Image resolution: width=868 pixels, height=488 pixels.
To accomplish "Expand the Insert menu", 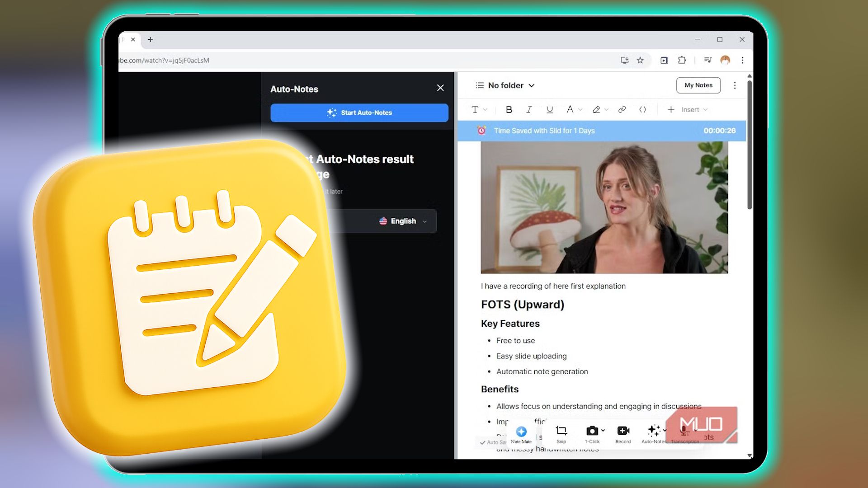I will point(688,109).
